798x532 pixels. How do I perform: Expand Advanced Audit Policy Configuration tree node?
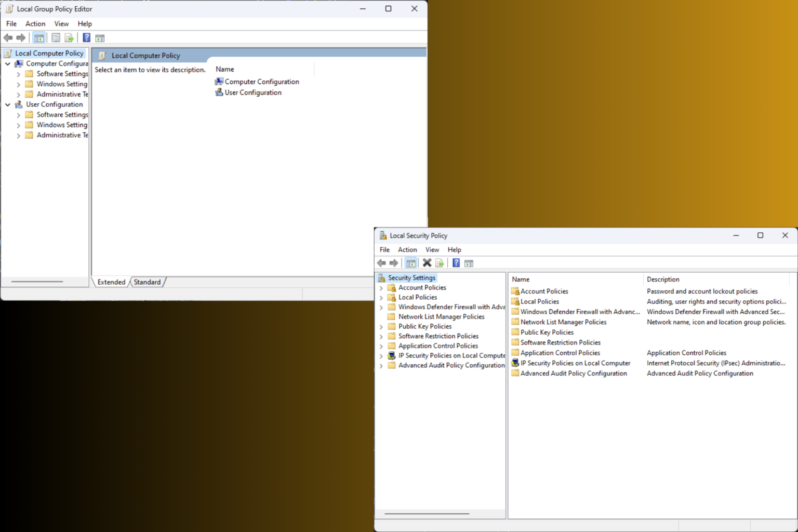point(381,366)
